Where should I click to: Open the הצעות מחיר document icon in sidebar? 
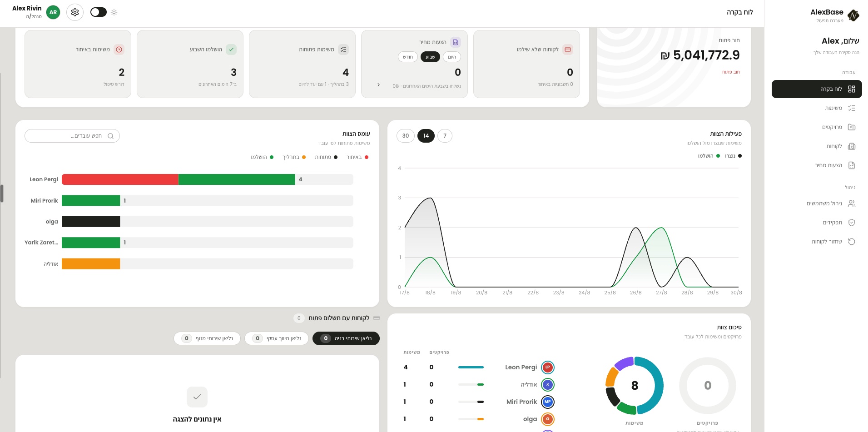tap(852, 165)
